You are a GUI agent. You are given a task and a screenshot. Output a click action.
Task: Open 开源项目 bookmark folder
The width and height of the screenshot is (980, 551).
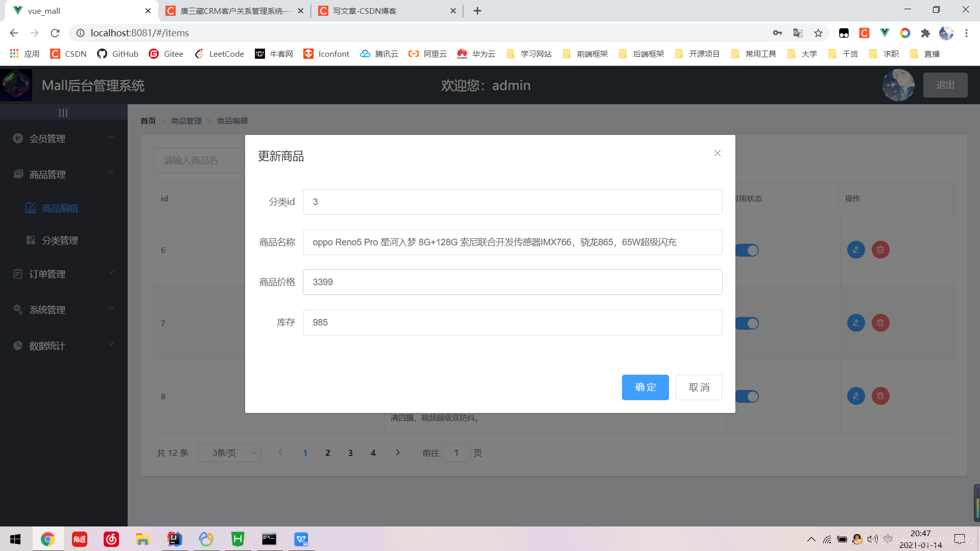tap(698, 54)
